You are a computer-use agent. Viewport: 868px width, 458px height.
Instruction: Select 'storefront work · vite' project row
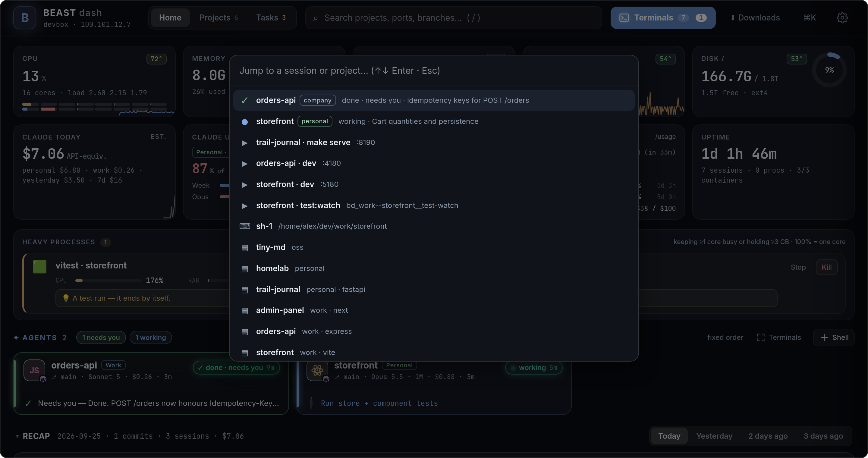[434, 353]
